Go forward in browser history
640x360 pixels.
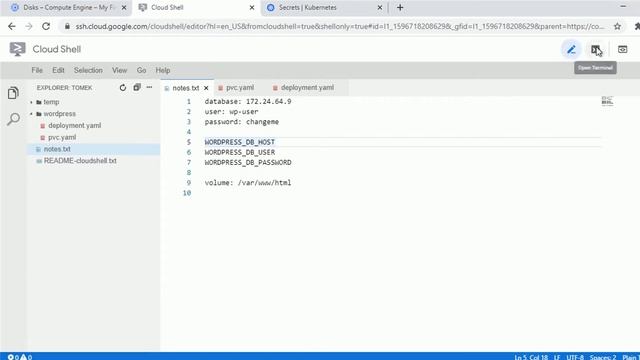(29, 27)
